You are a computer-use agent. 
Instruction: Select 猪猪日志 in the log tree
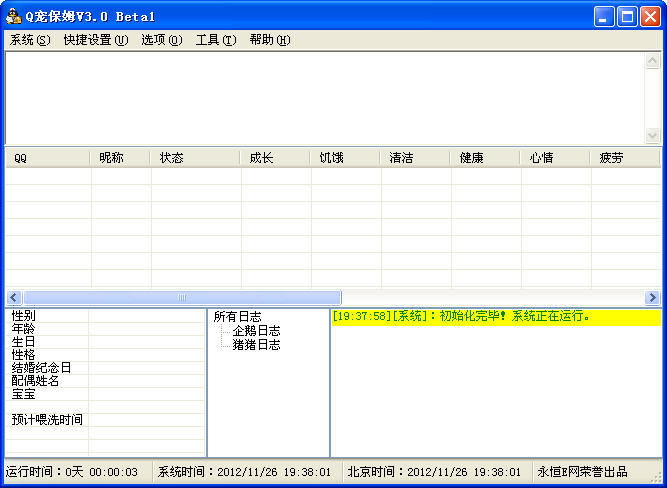pos(256,345)
